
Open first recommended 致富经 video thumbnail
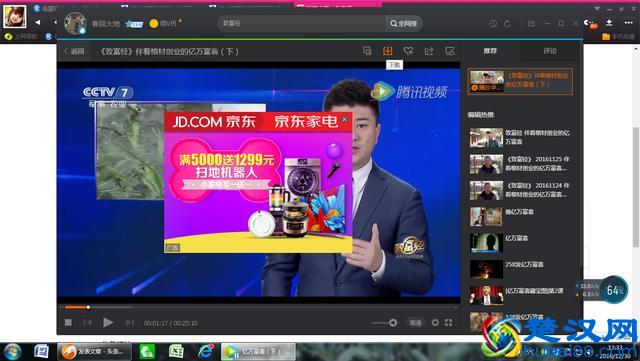(486, 138)
